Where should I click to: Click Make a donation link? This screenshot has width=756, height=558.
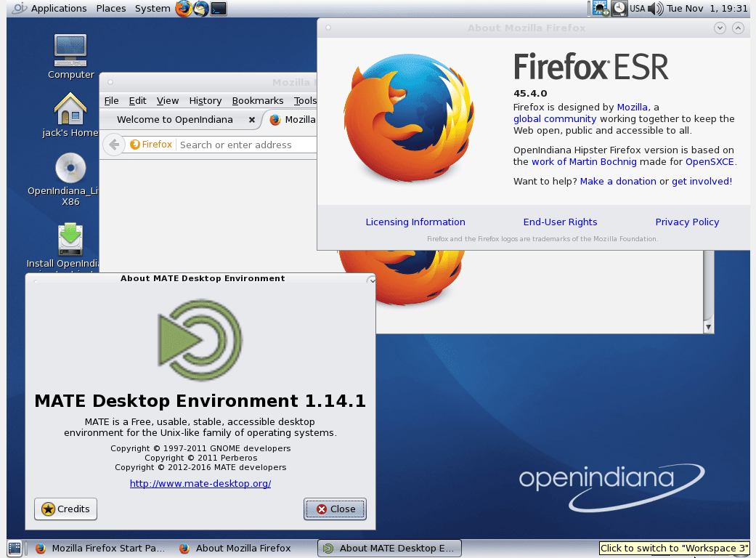click(x=617, y=182)
